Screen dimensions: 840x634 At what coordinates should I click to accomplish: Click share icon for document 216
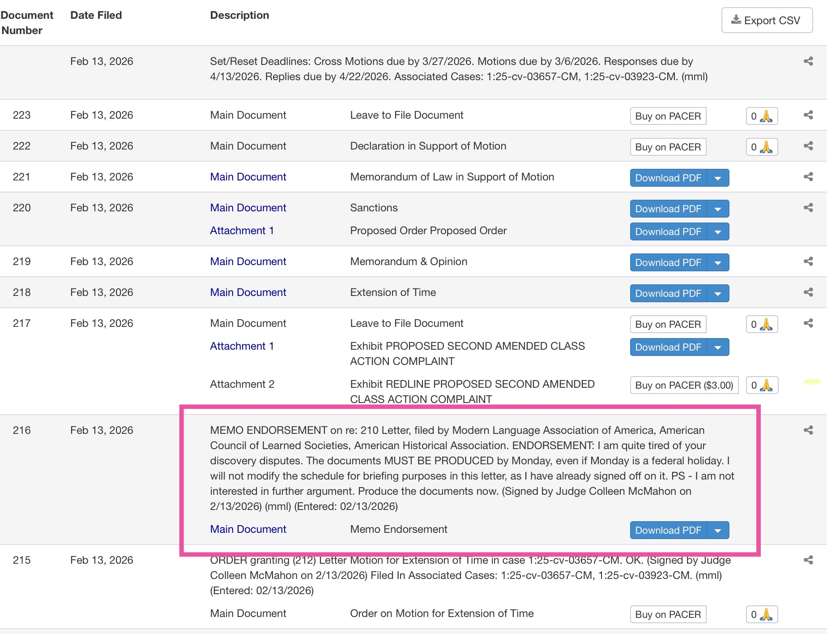(x=808, y=430)
